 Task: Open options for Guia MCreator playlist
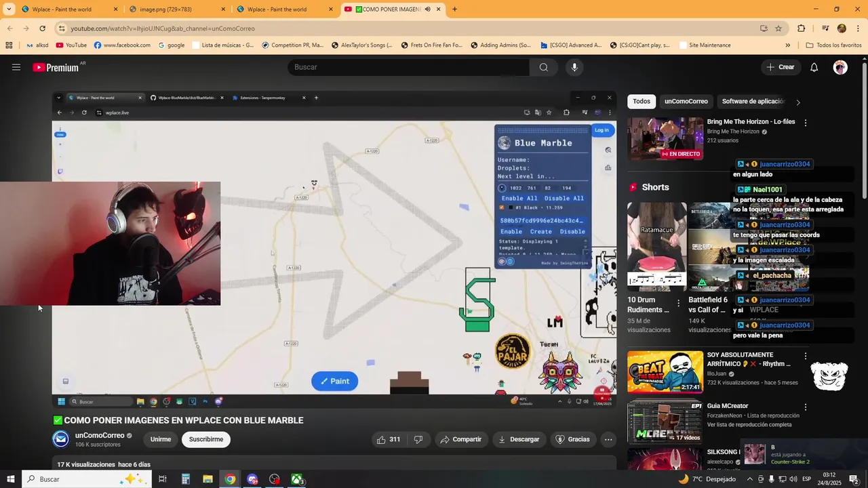(x=806, y=407)
